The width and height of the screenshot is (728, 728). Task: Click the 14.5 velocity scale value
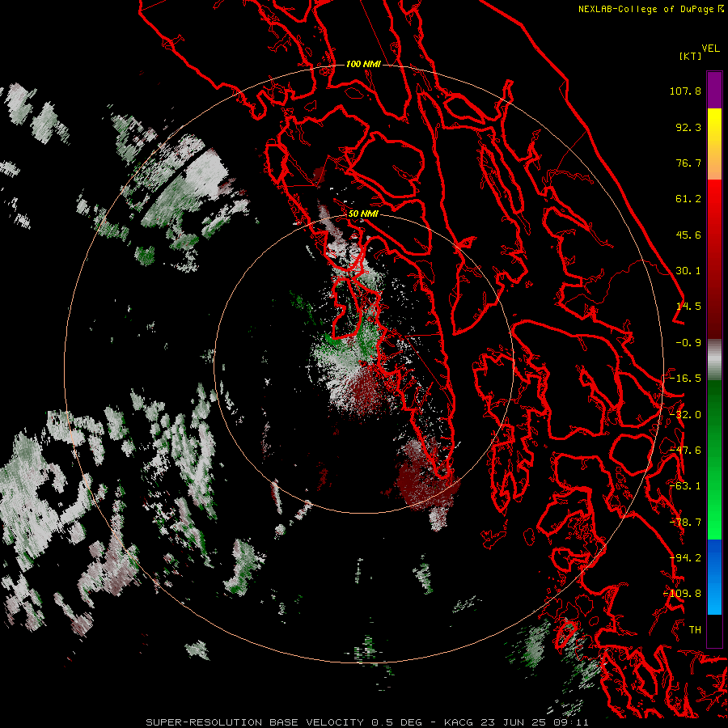(x=688, y=307)
